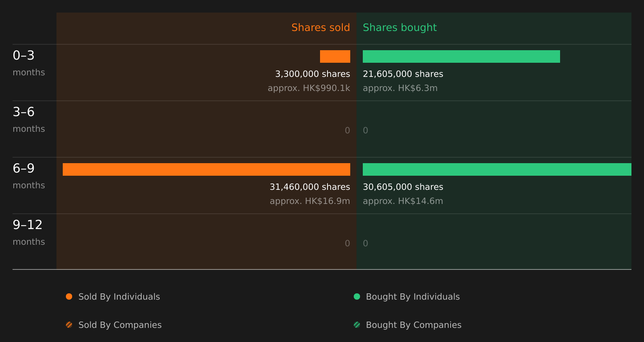
Task: Click the 'Sold By Companies' legend label
Action: pyautogui.click(x=120, y=325)
